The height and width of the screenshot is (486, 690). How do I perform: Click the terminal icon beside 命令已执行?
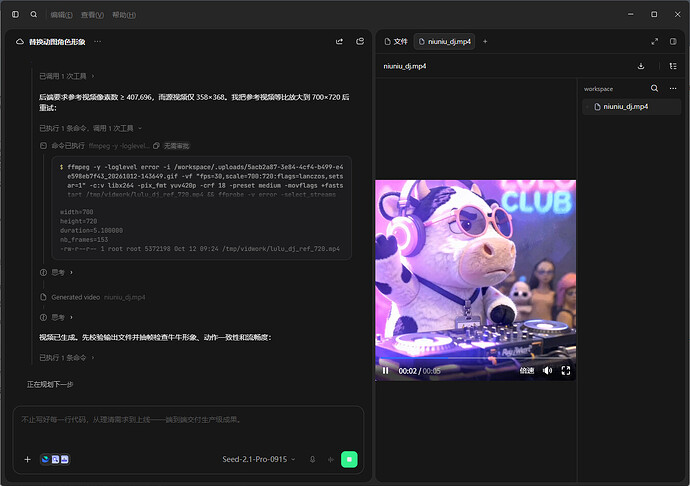point(43,146)
